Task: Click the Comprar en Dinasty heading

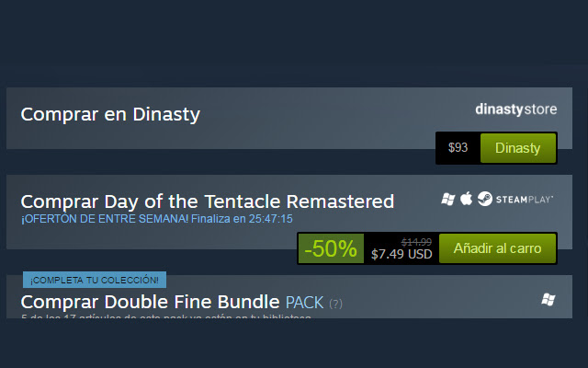Action: pyautogui.click(x=110, y=114)
